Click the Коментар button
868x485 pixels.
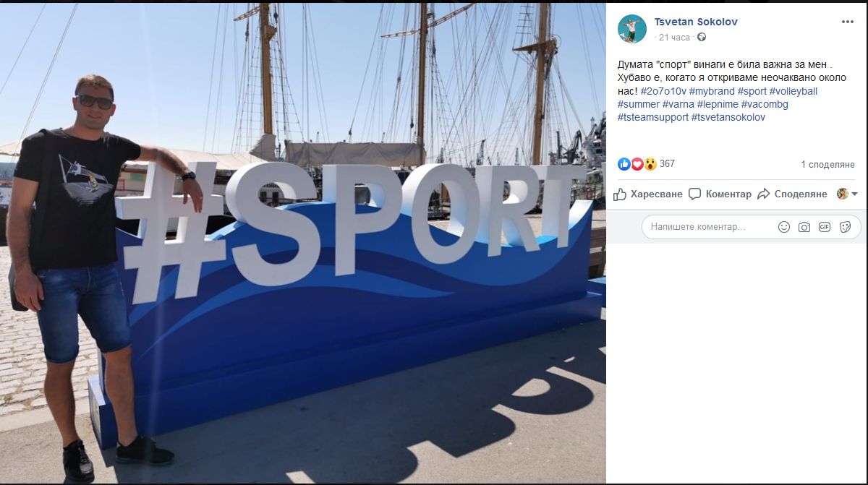pos(720,194)
